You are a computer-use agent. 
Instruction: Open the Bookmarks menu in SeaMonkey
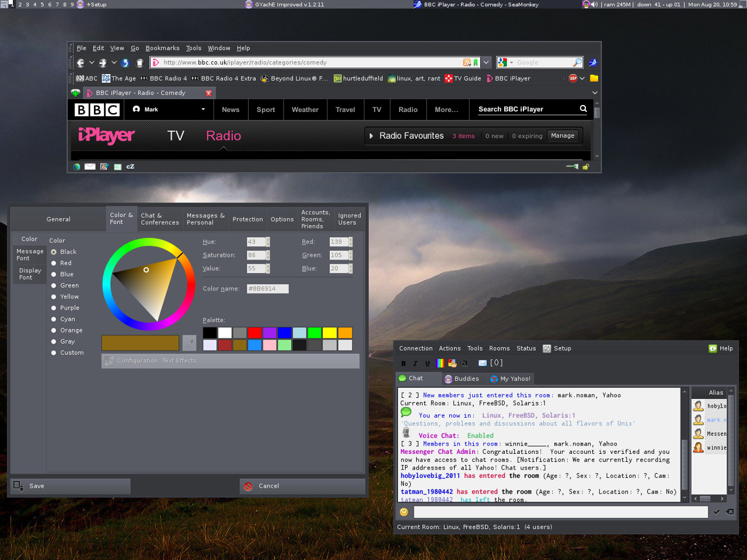click(162, 48)
